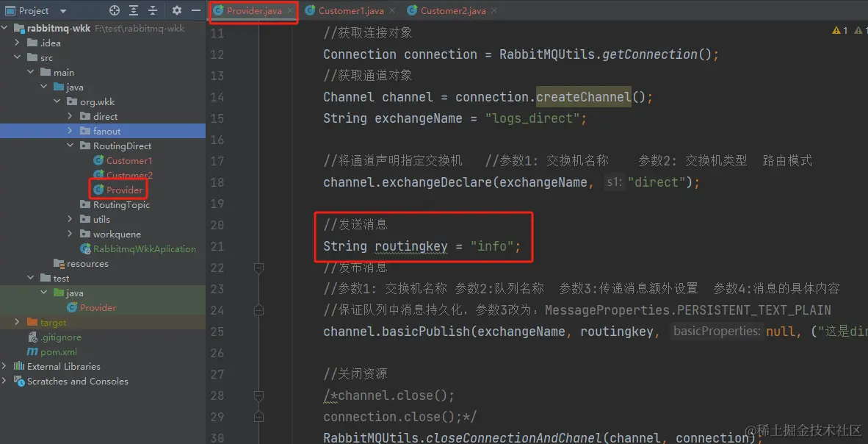Open the pom.xml file
Viewport: 868px width, 444px height.
[59, 352]
